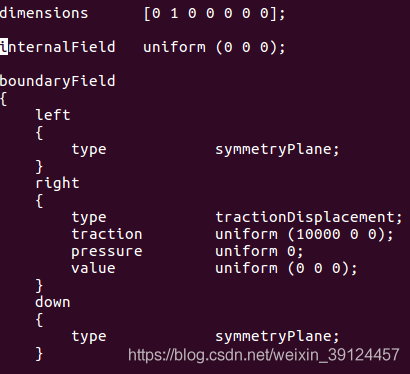This screenshot has height=374, width=410.
Task: Place cursor on internalField keyword
Action: click(58, 47)
